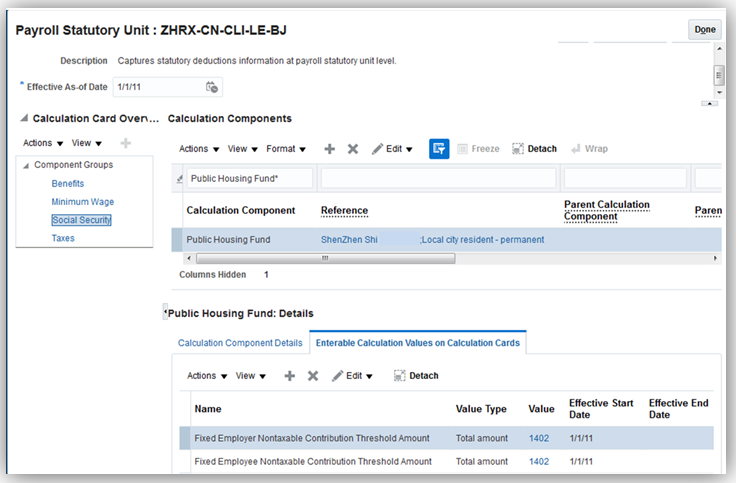Open Actions menu in Calculation Components
Screen dimensions: 736x483
pyautogui.click(x=199, y=149)
